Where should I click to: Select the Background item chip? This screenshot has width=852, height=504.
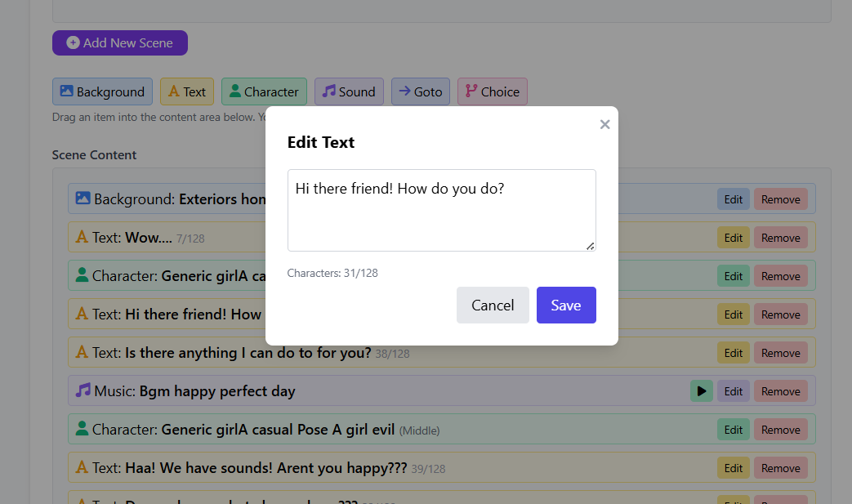pos(102,91)
